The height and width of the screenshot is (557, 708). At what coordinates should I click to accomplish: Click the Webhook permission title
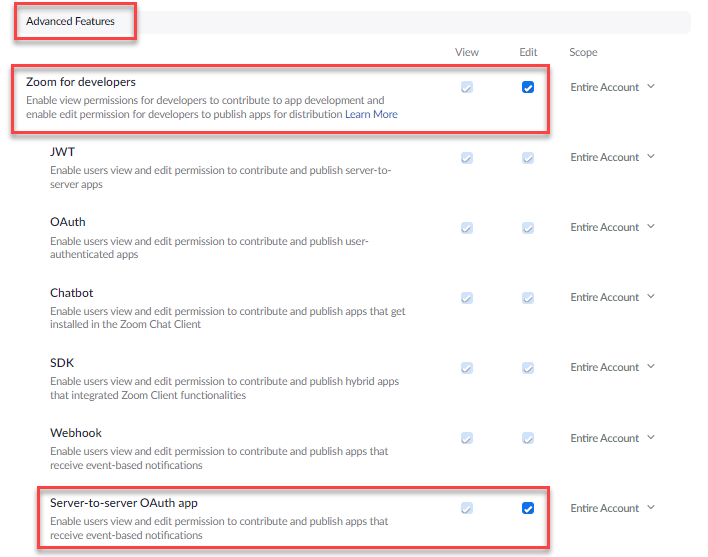coord(76,432)
